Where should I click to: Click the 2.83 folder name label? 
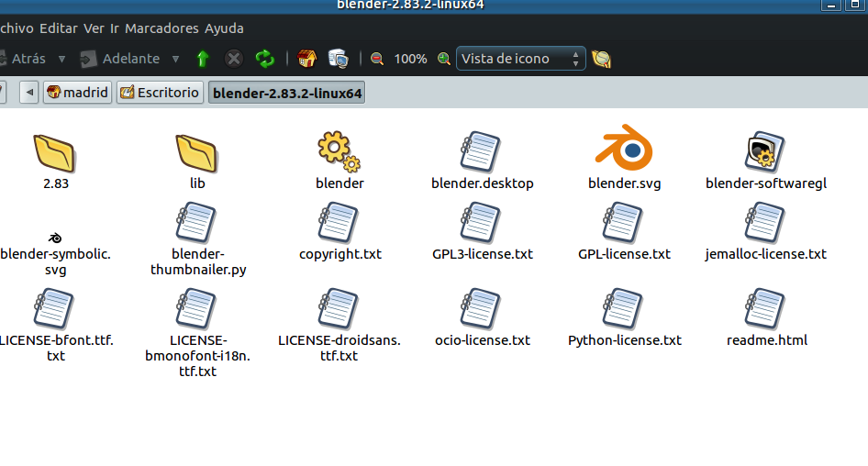(56, 183)
